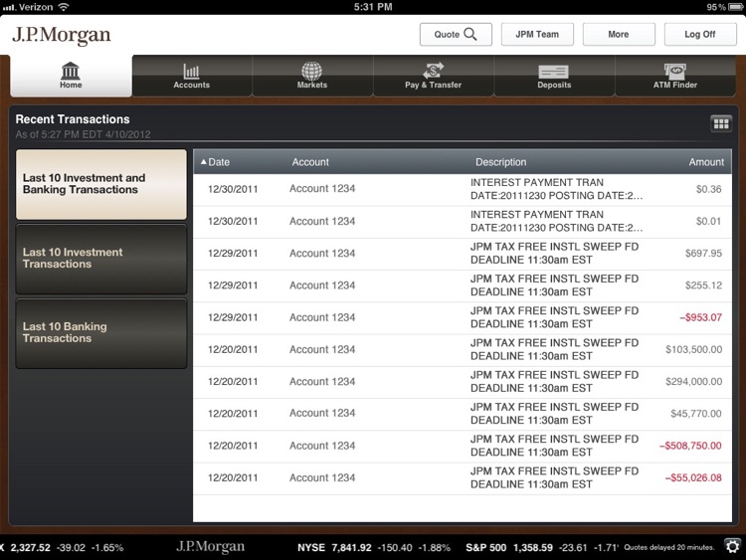Click the 5:31 PM clock in status bar
746x560 pixels.
(373, 7)
